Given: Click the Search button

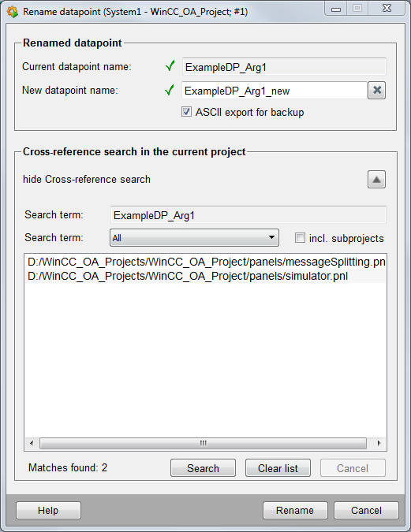Looking at the screenshot, I should (x=203, y=468).
